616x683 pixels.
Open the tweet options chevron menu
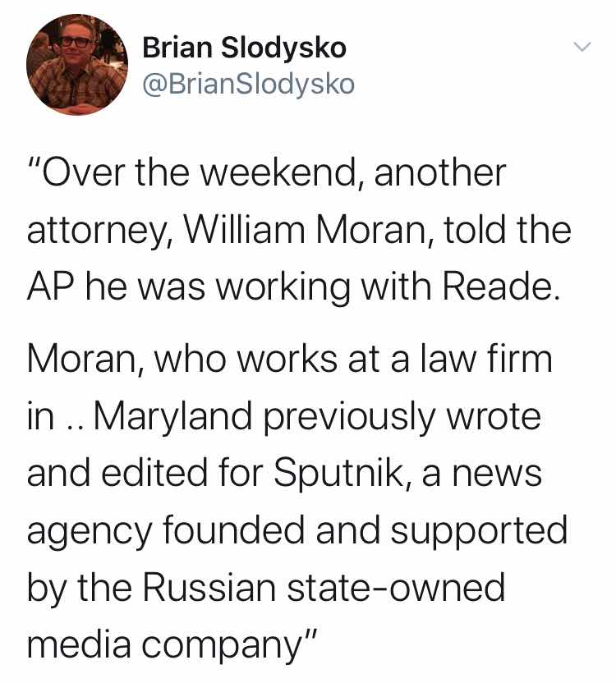click(x=582, y=47)
